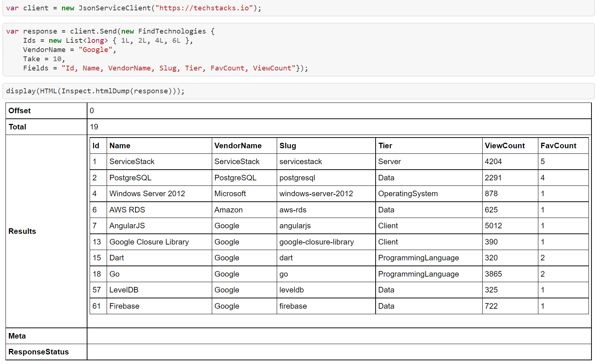Viewport: 597px width, 364px height.
Task: Click the Server tier cell
Action: pos(429,162)
